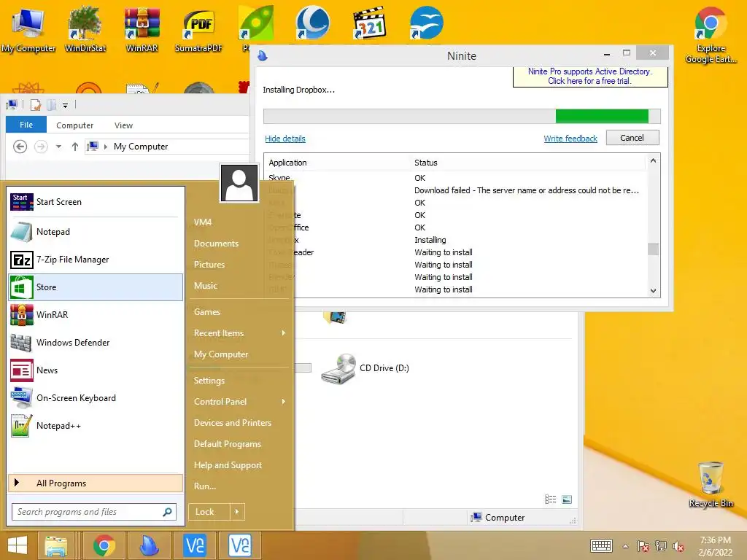Launch WinRAR from the Start menu list
747x560 pixels.
96,315
